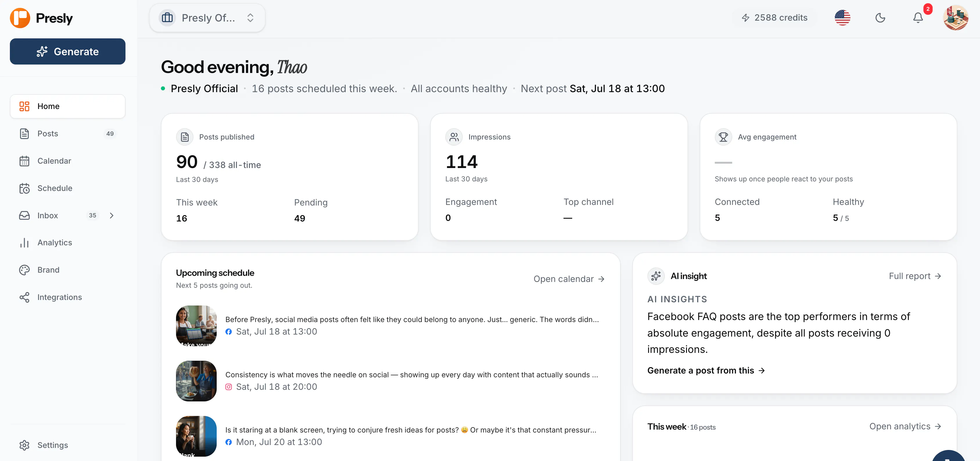
Task: Click Instagram icon beside Jul 18 20:00 post
Action: [x=228, y=387]
